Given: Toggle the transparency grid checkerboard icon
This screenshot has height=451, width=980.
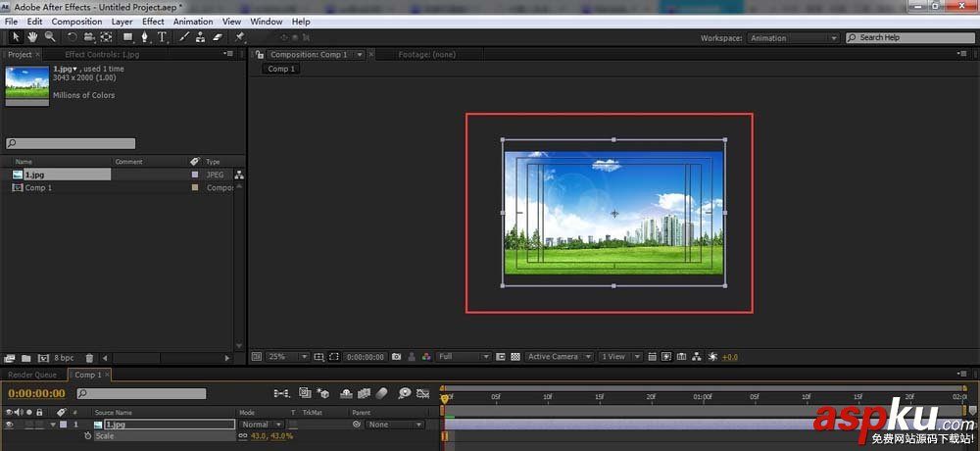Looking at the screenshot, I should 515,357.
